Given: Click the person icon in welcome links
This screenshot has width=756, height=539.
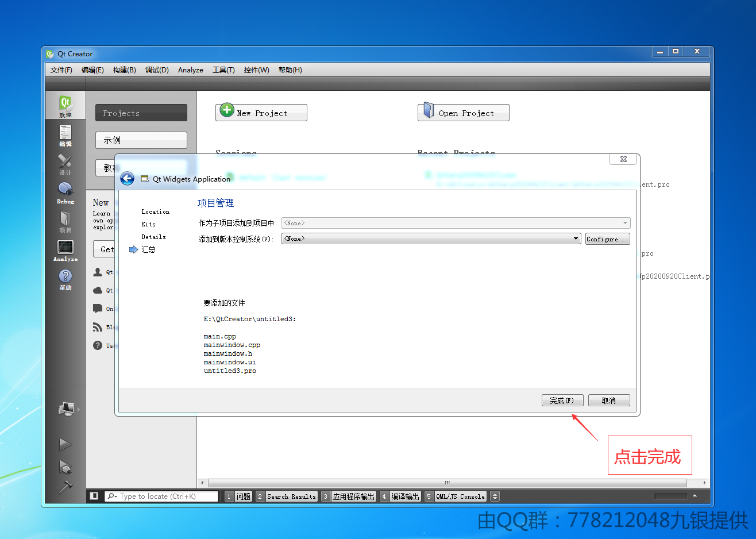Looking at the screenshot, I should (98, 272).
